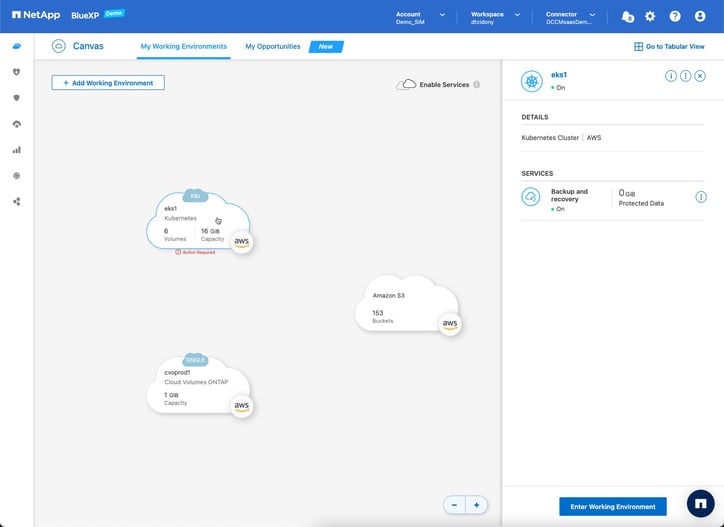Click the user profile icon
This screenshot has height=527, width=724.
coord(700,16)
